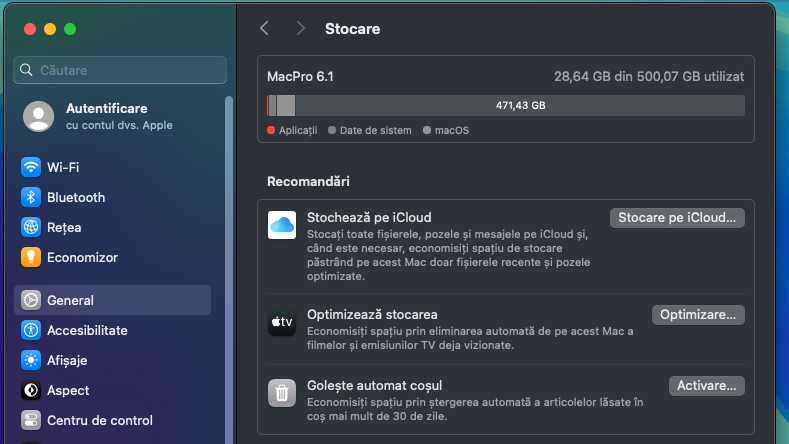Click the 'MacPro 6.1' disk name

(x=300, y=77)
